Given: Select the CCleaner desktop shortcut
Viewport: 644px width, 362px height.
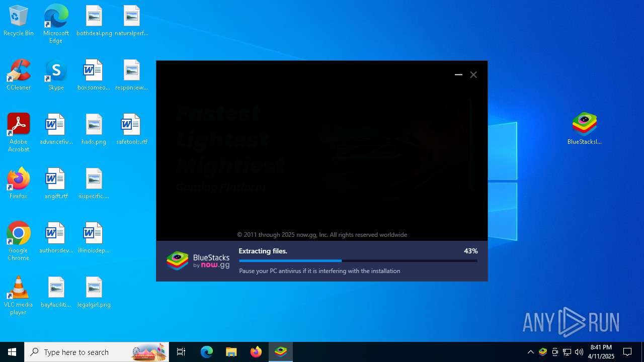Looking at the screenshot, I should pos(19,75).
